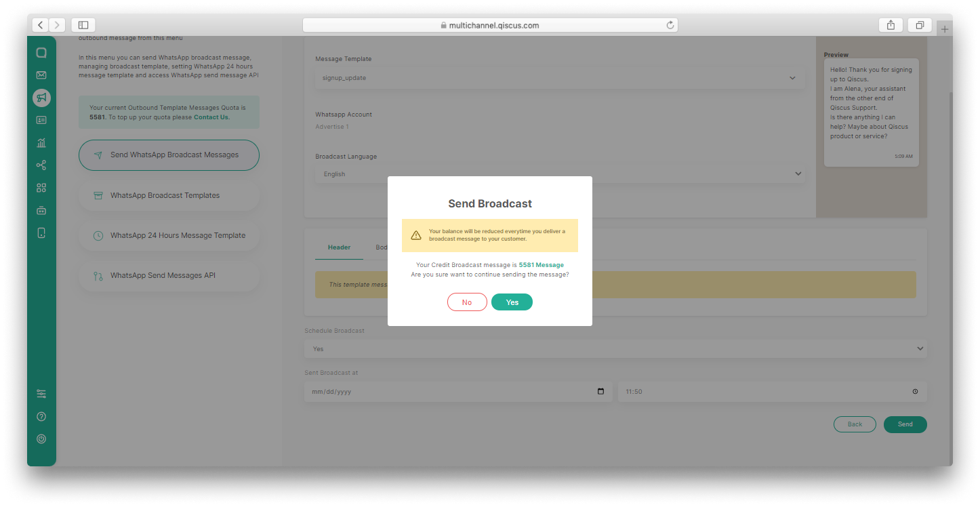The height and width of the screenshot is (507, 980).
Task: Click the Contact Us link
Action: coord(212,117)
